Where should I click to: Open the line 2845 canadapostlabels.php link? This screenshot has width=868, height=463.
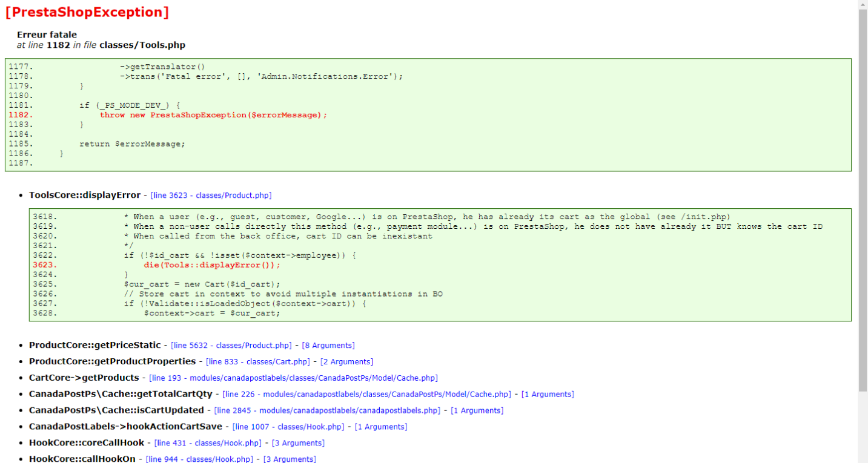point(327,410)
